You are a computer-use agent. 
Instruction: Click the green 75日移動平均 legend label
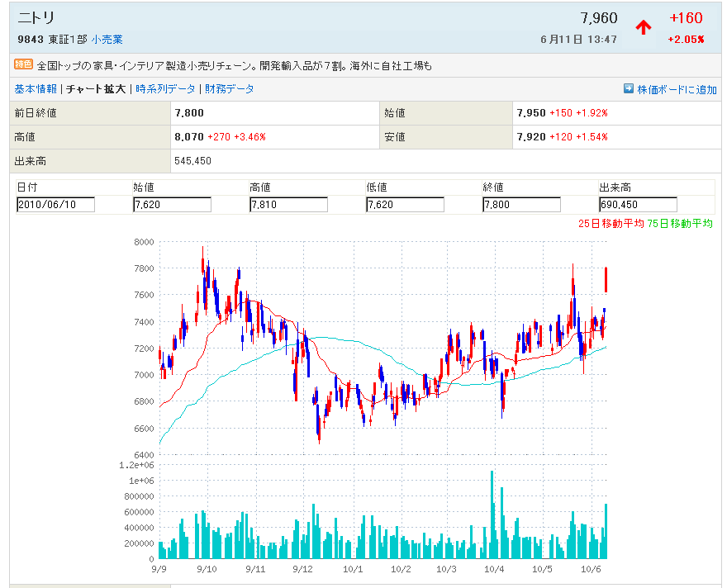(x=680, y=223)
